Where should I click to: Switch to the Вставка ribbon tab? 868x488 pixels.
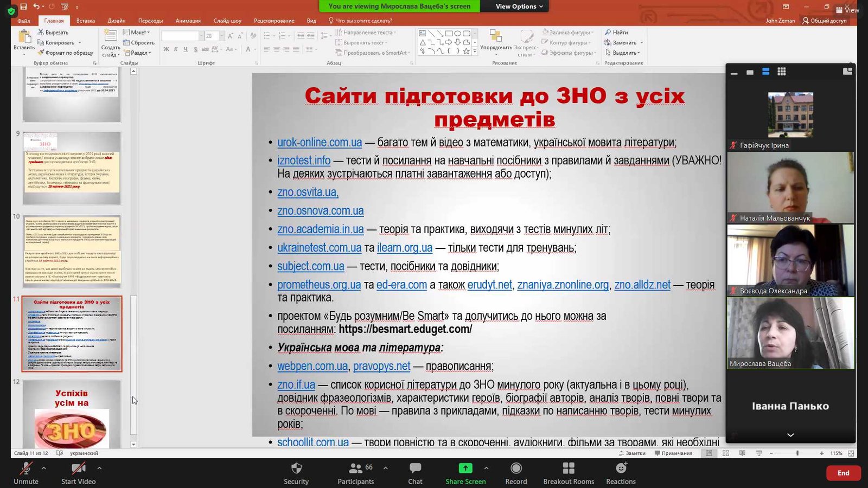[86, 21]
